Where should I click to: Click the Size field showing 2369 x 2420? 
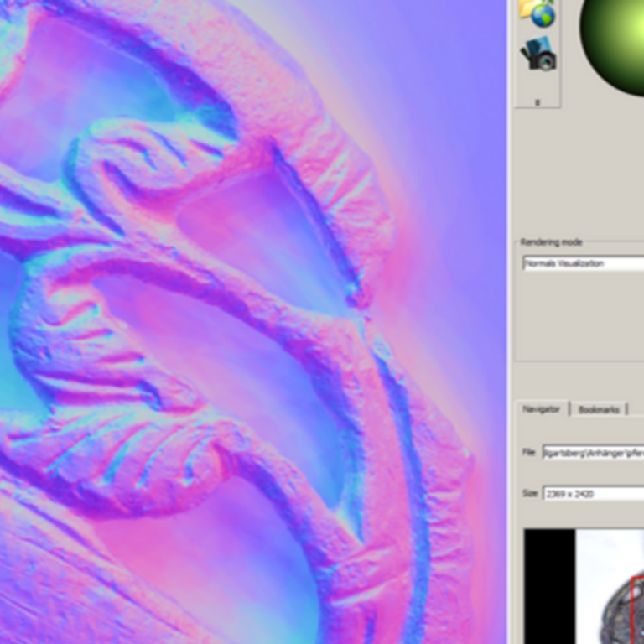[x=593, y=494]
